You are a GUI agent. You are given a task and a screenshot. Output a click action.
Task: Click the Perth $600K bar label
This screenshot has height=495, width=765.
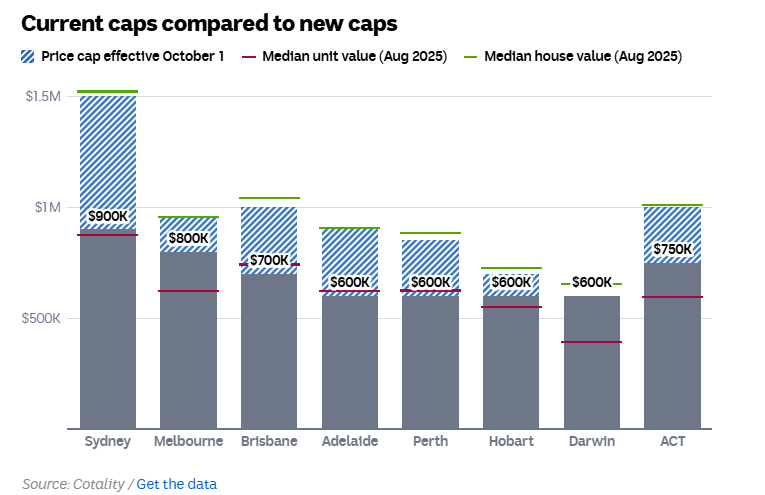point(430,282)
